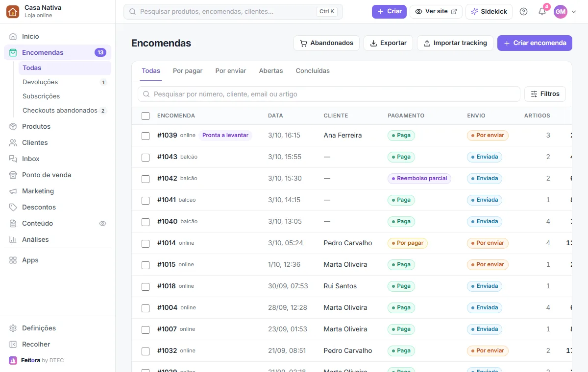The width and height of the screenshot is (588, 372).
Task: Open order #1007 link
Action: [x=167, y=329]
